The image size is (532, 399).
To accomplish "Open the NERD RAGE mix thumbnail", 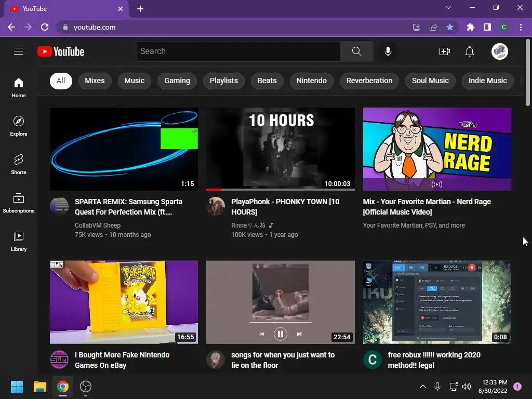I will pyautogui.click(x=437, y=149).
